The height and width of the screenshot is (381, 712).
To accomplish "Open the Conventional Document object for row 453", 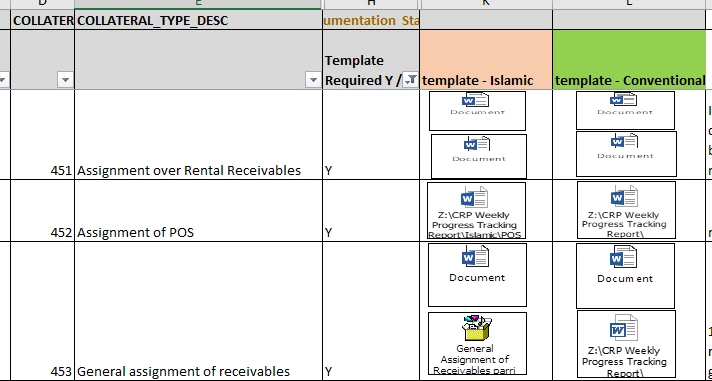I will pyautogui.click(x=625, y=276).
